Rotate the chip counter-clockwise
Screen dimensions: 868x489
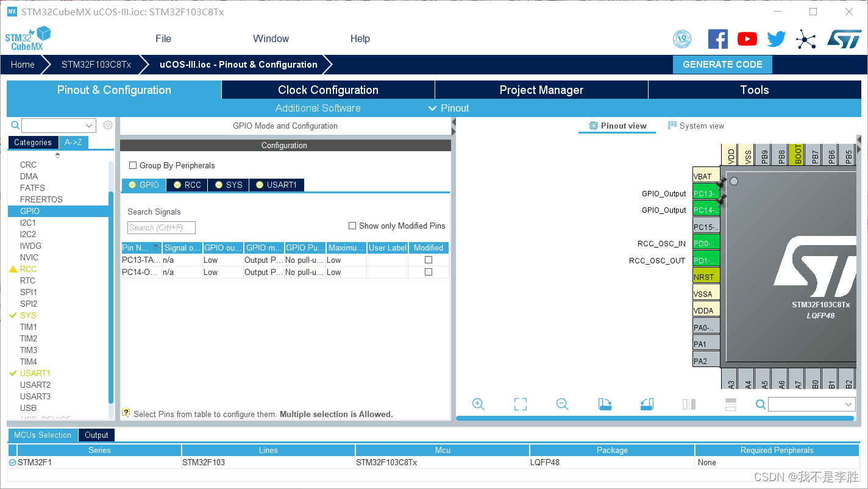pos(647,404)
